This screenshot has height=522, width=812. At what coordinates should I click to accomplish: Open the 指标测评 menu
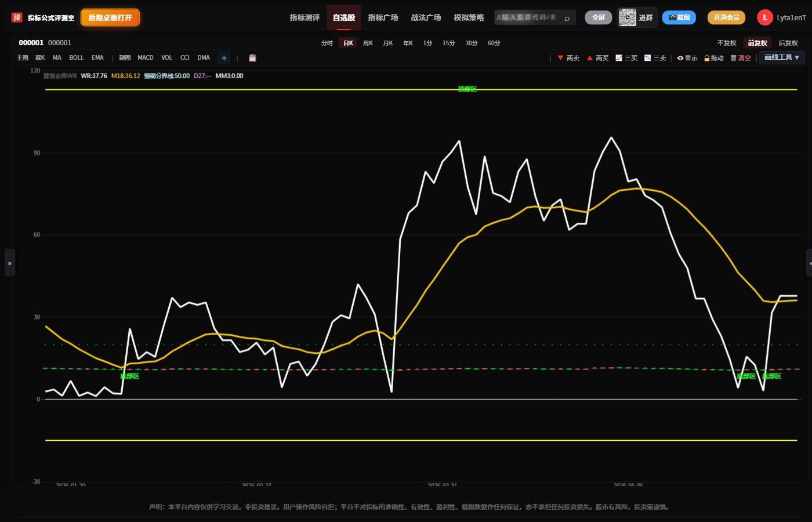(x=305, y=17)
